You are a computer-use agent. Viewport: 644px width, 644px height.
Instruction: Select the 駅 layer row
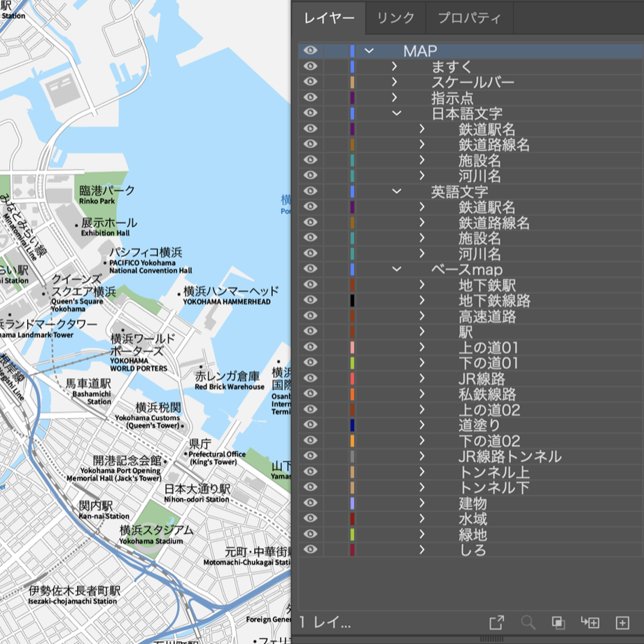pyautogui.click(x=470, y=331)
